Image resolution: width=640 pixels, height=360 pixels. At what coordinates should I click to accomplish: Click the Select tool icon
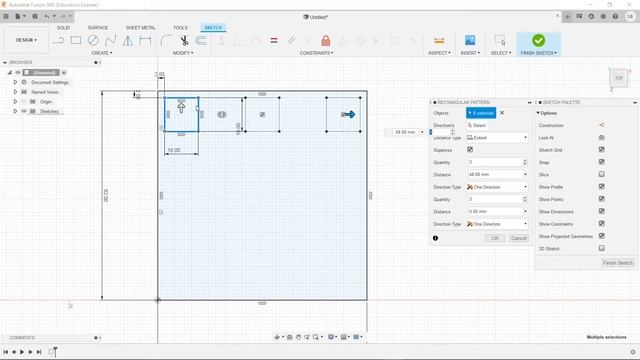point(500,40)
